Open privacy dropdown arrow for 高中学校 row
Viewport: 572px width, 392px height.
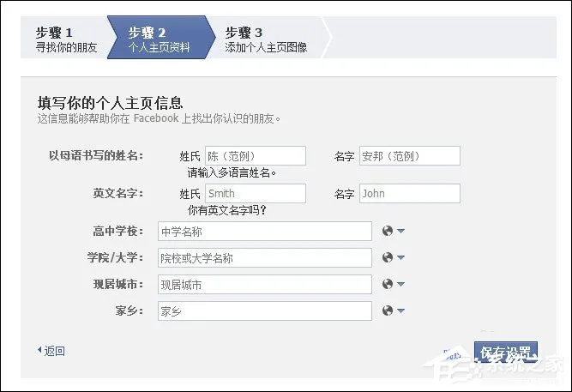(x=400, y=231)
